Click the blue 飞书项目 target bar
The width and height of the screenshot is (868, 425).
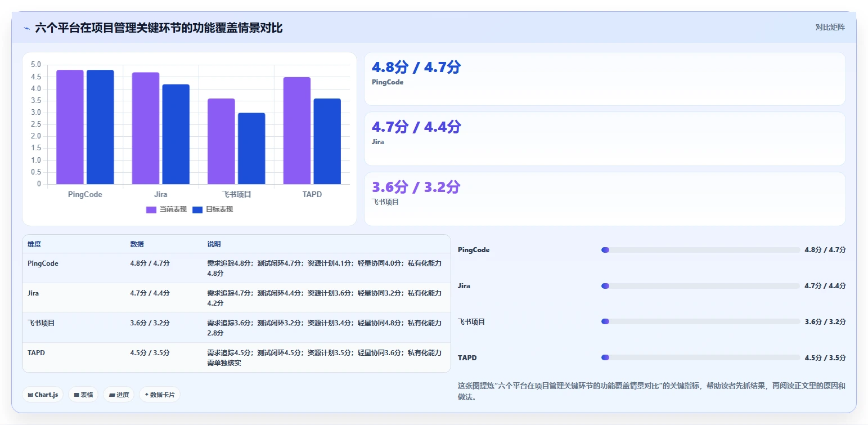251,148
